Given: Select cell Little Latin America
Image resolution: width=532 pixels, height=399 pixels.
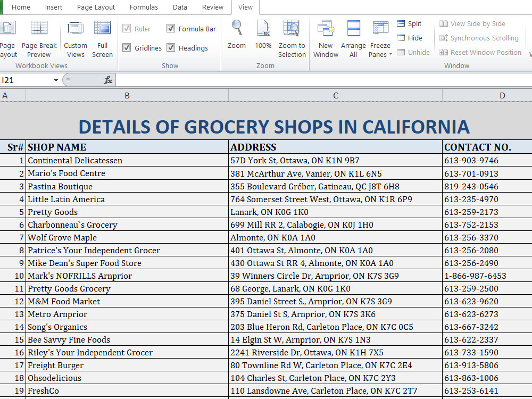Looking at the screenshot, I should point(127,199).
